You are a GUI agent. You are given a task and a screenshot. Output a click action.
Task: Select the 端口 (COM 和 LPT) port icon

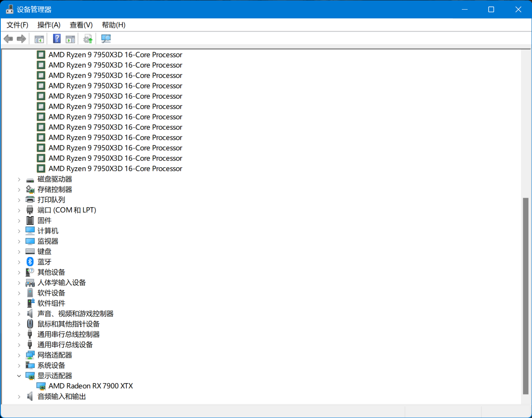click(x=30, y=210)
